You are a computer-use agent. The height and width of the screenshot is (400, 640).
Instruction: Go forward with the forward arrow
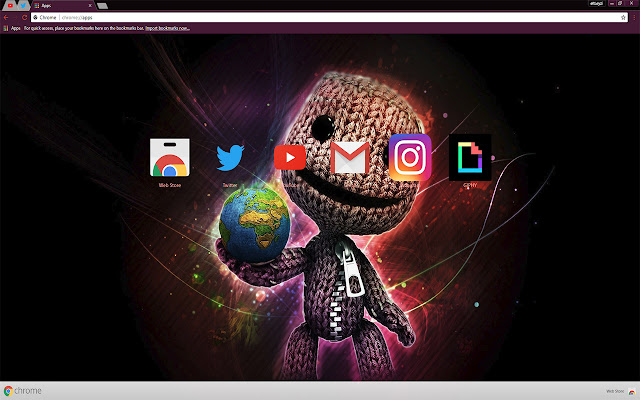tap(15, 18)
